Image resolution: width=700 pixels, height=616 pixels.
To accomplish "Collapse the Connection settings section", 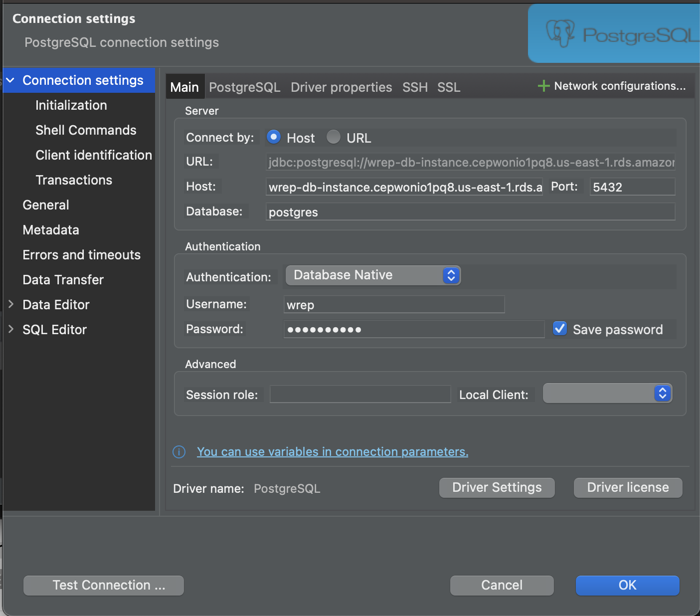I will click(11, 80).
